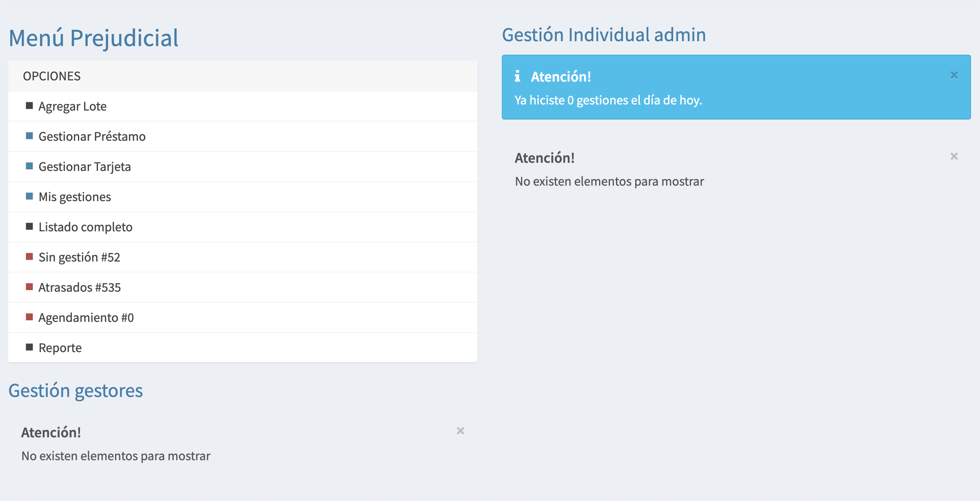Click the dark square icon beside Reporte
This screenshot has width=980, height=501.
pos(29,348)
